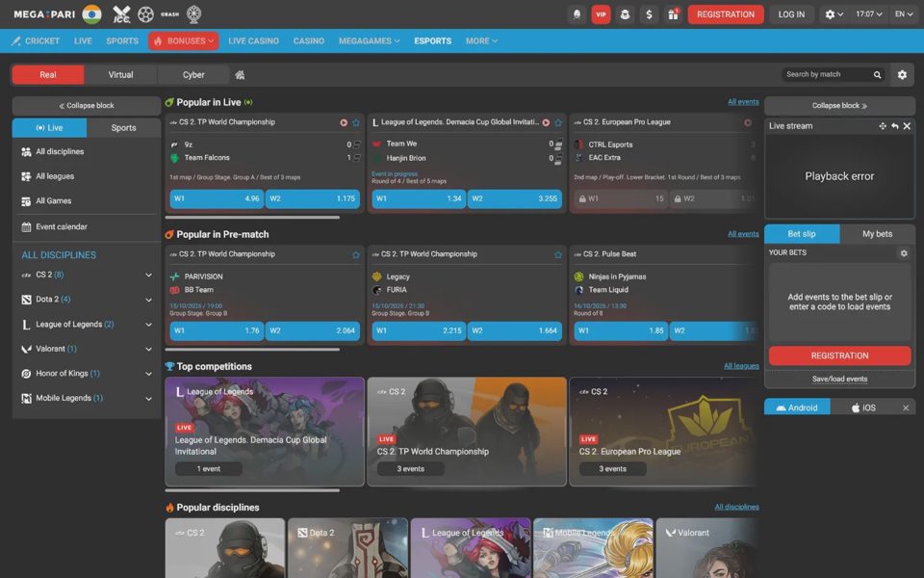This screenshot has width=924, height=578.
Task: Click the header Registration button
Action: 726,14
